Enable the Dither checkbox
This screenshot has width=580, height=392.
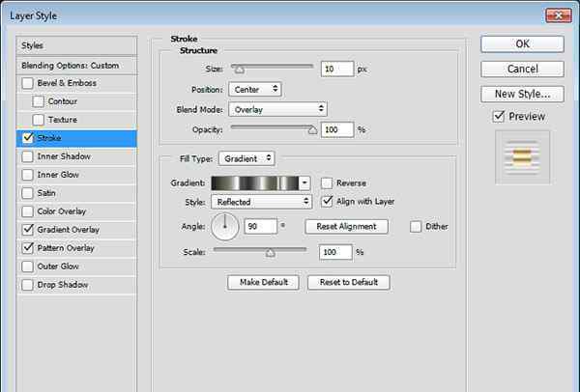pos(416,226)
